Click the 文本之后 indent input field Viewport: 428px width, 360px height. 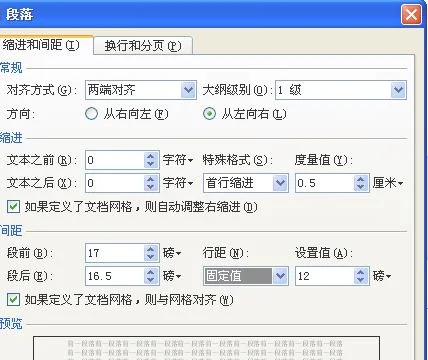coord(115,183)
